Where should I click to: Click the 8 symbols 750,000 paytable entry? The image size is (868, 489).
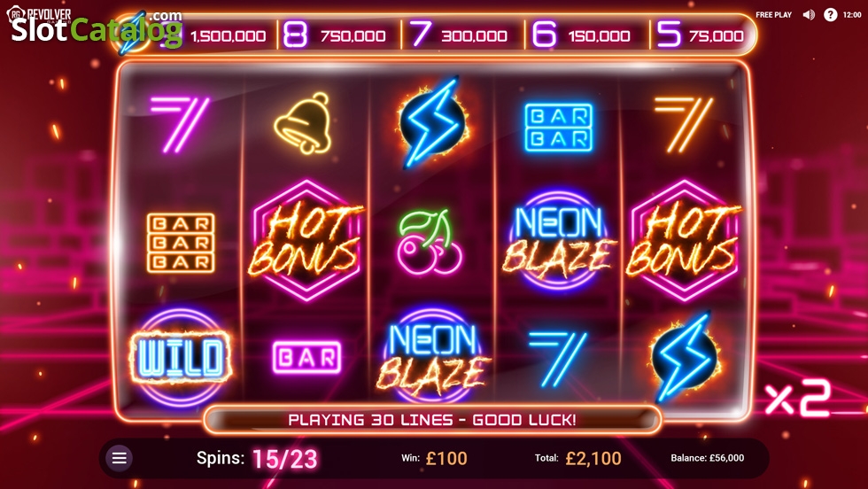335,35
